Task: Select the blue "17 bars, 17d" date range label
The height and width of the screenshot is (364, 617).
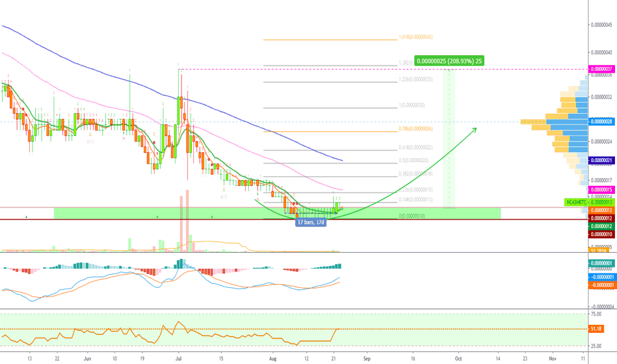Action: point(311,222)
